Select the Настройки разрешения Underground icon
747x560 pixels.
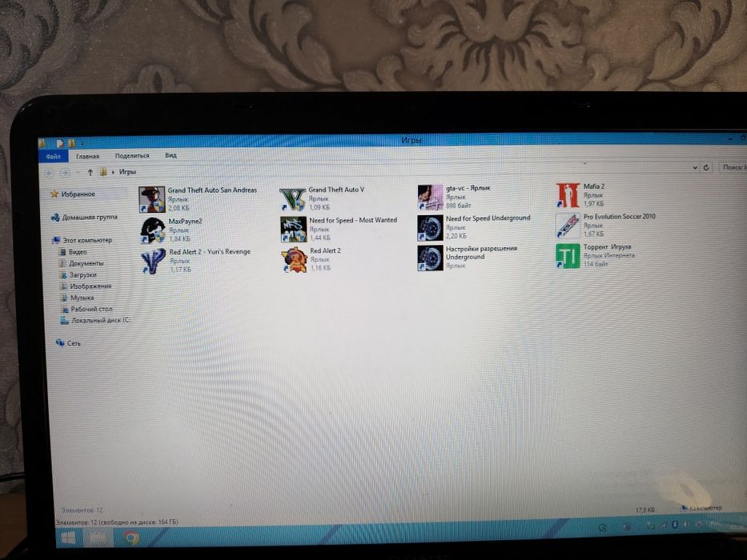click(x=430, y=258)
